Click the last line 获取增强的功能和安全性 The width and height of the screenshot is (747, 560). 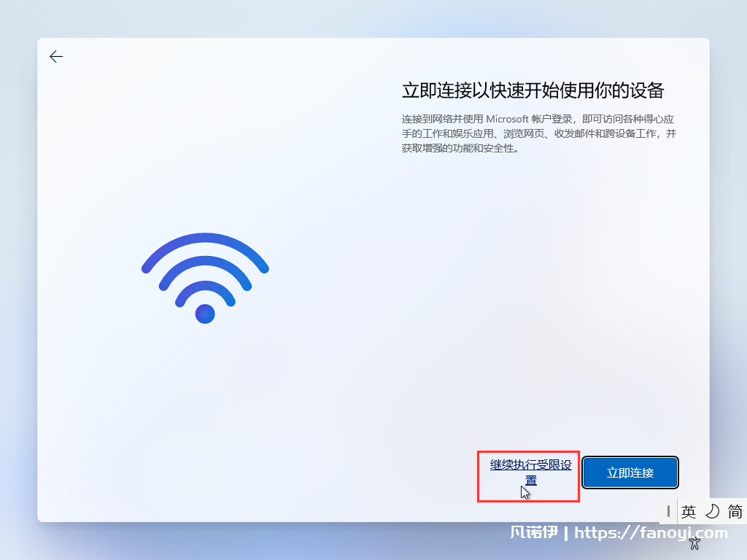pos(458,149)
